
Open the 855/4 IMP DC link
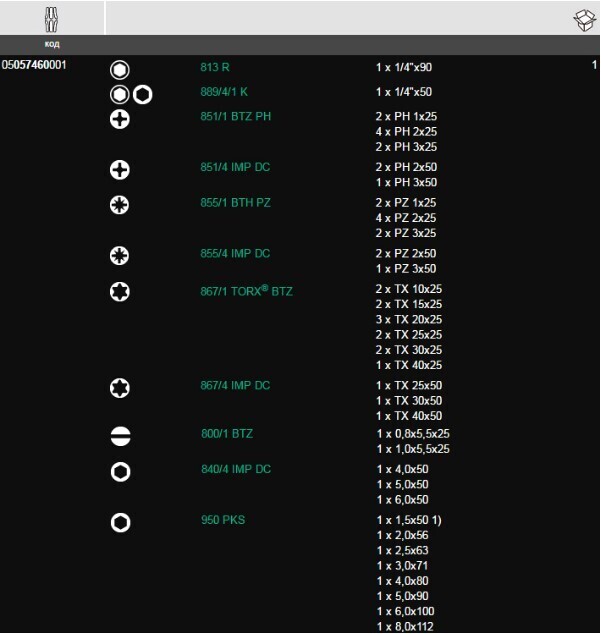click(x=235, y=254)
